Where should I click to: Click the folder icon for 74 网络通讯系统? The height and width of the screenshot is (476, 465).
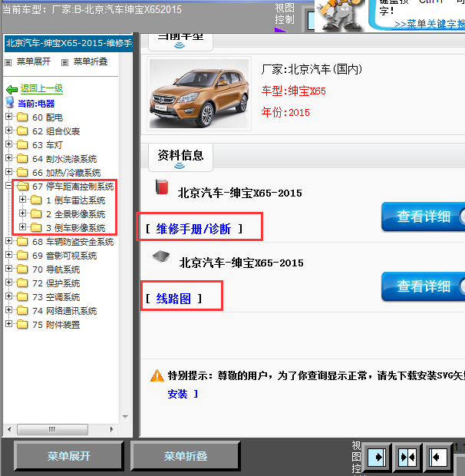click(x=22, y=310)
